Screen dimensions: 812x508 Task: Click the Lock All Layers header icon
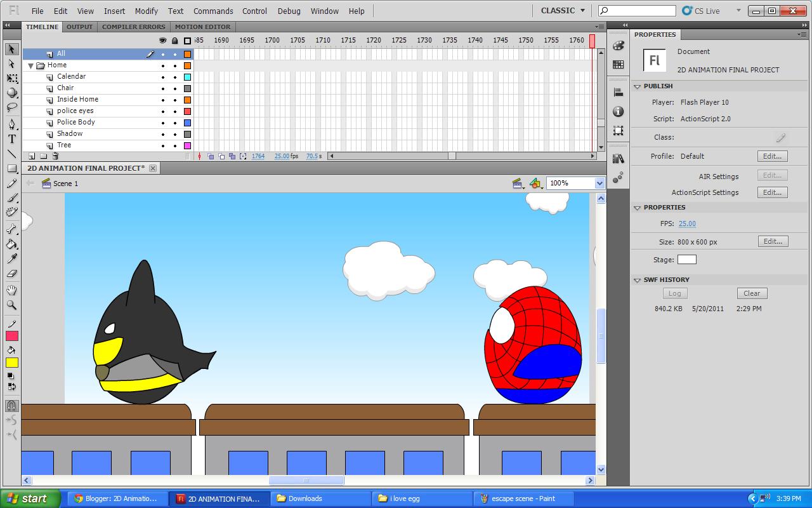175,41
